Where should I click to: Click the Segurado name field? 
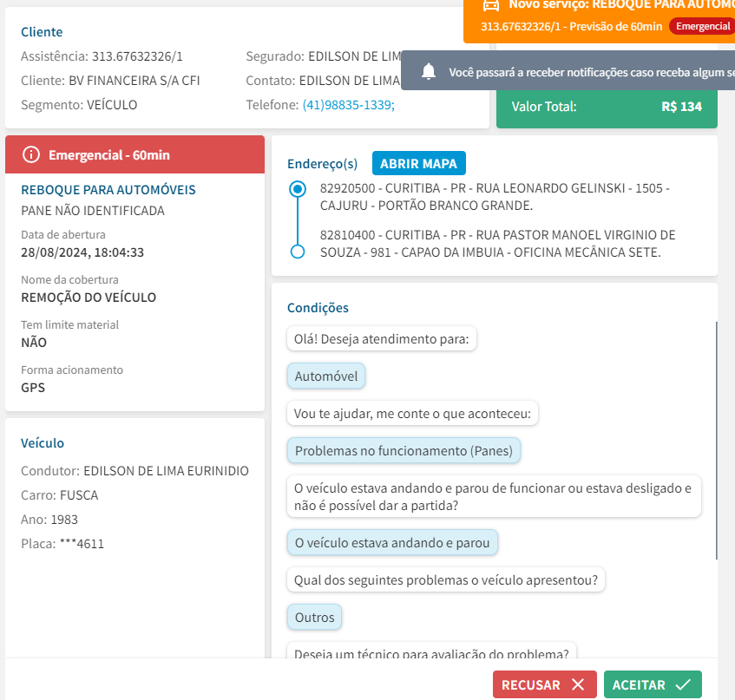[355, 56]
